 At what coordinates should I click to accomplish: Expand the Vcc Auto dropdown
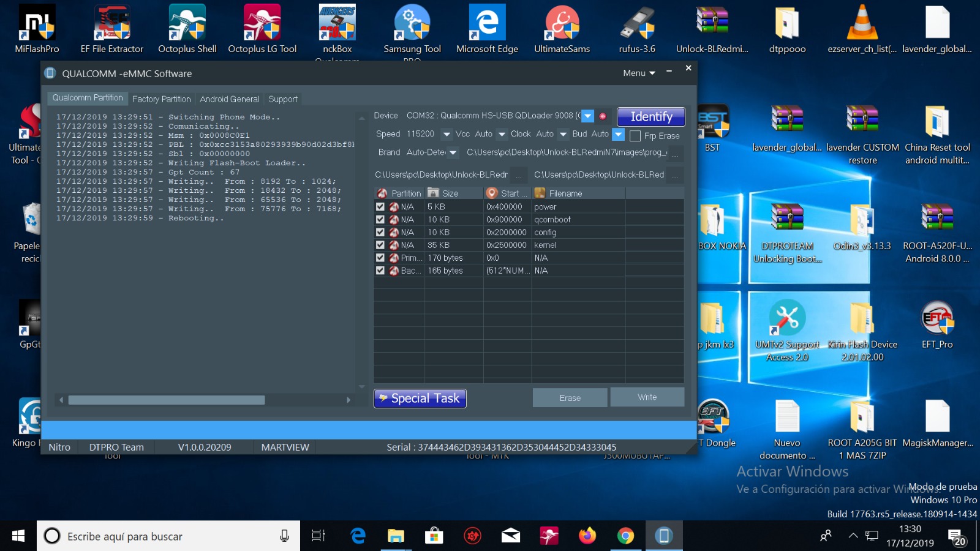pos(502,134)
